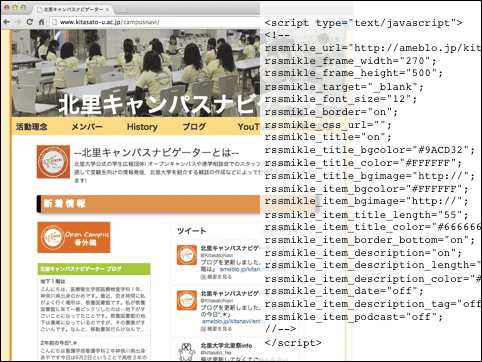Select the 北里キャンパスナビゲーター browser tab
The height and width of the screenshot is (362, 482).
pyautogui.click(x=73, y=9)
